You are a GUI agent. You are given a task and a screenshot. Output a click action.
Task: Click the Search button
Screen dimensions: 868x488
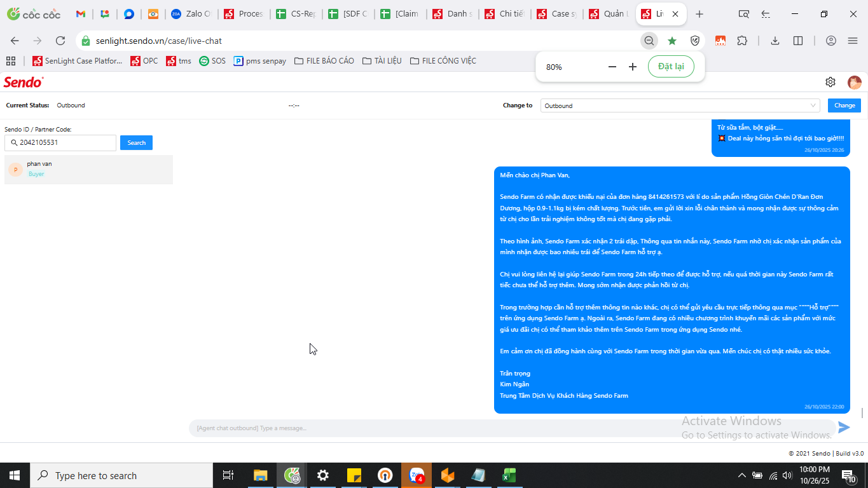pos(136,143)
